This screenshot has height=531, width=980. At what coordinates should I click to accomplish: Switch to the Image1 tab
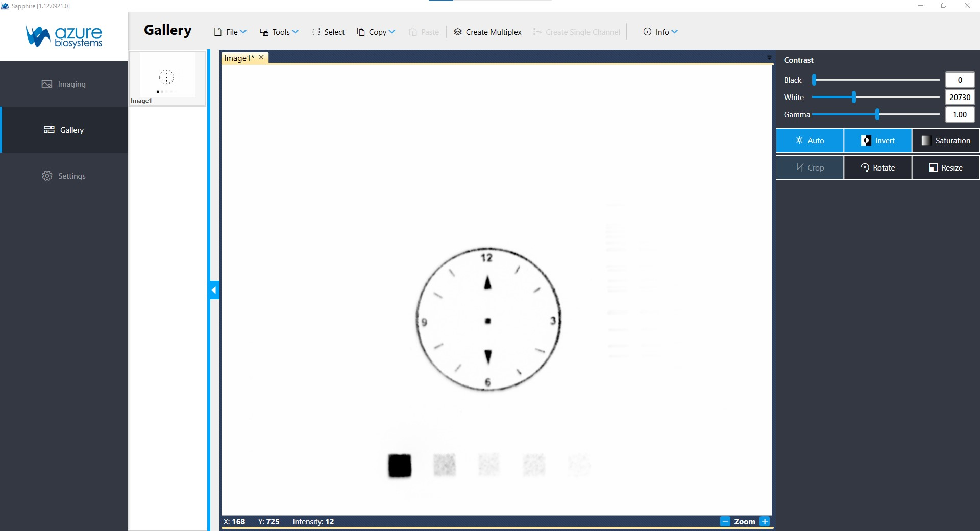pyautogui.click(x=238, y=58)
